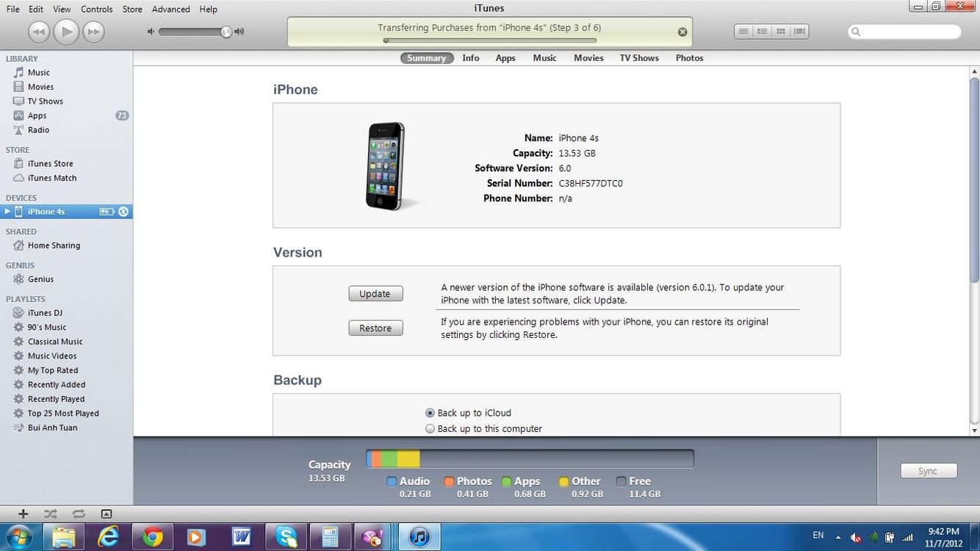This screenshot has height=551, width=980.
Task: Switch to the Info tab
Action: (x=471, y=58)
